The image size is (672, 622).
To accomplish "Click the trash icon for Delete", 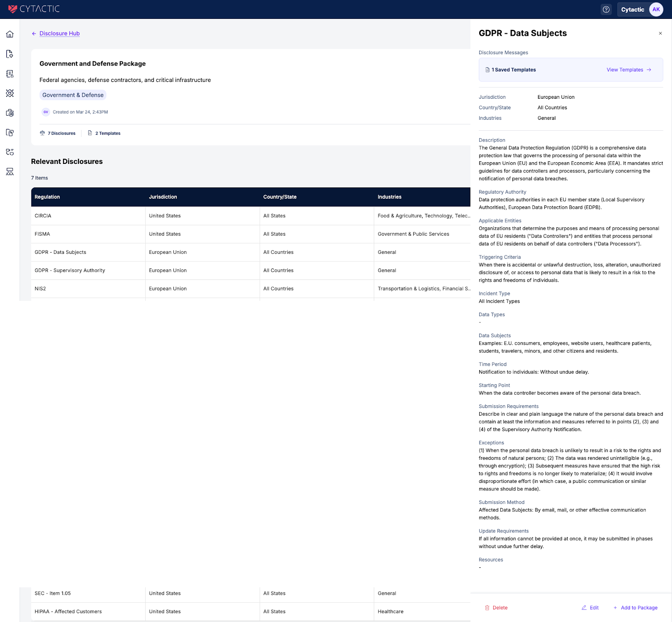I will coord(487,608).
